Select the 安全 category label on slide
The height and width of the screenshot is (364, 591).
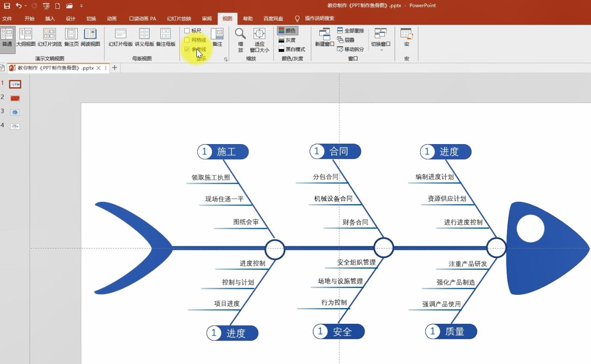(x=339, y=331)
